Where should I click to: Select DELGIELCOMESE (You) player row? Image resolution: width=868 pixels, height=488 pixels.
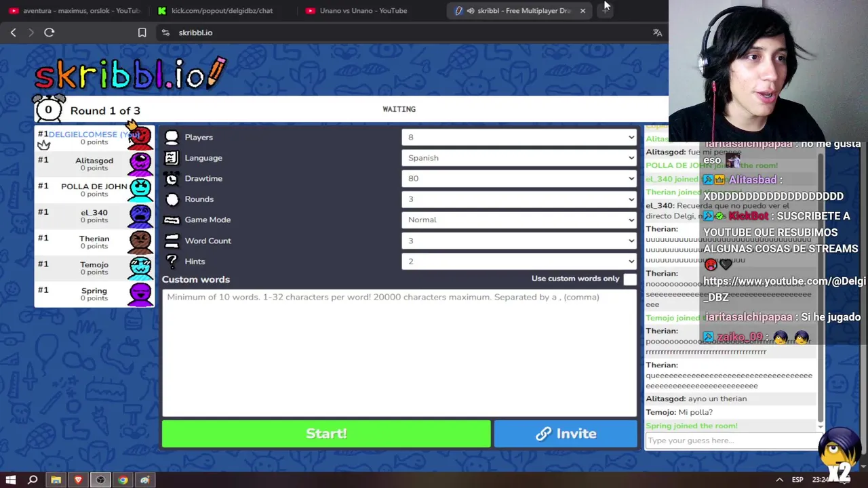point(94,138)
